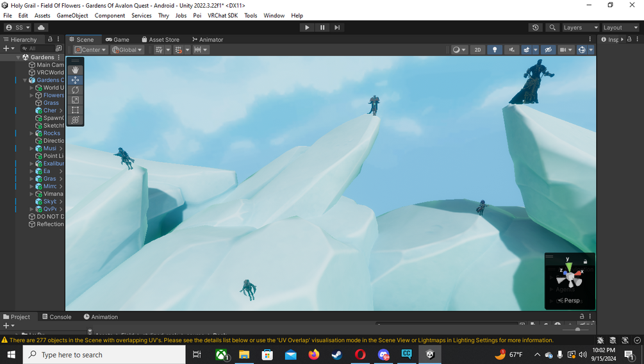Open File Explorer from the taskbar
Screen dimensions: 644x364
(x=244, y=354)
